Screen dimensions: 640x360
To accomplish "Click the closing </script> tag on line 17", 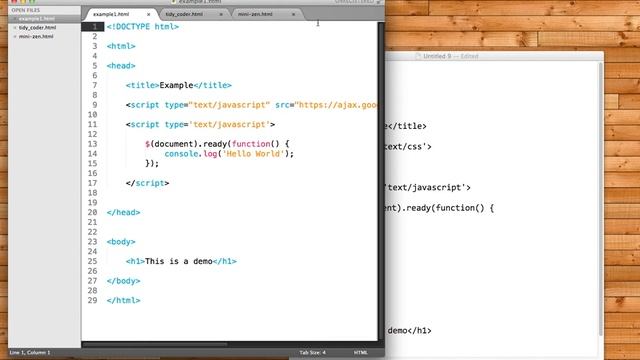I will (147, 183).
